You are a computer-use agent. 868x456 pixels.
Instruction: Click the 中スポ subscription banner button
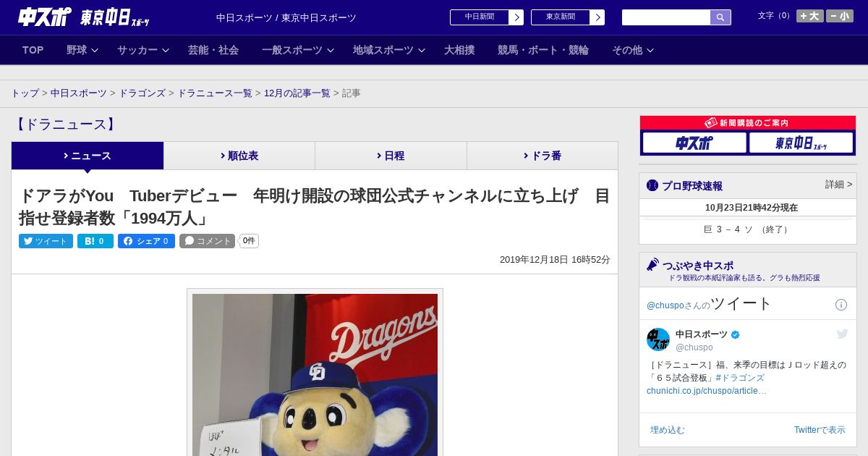click(x=694, y=143)
